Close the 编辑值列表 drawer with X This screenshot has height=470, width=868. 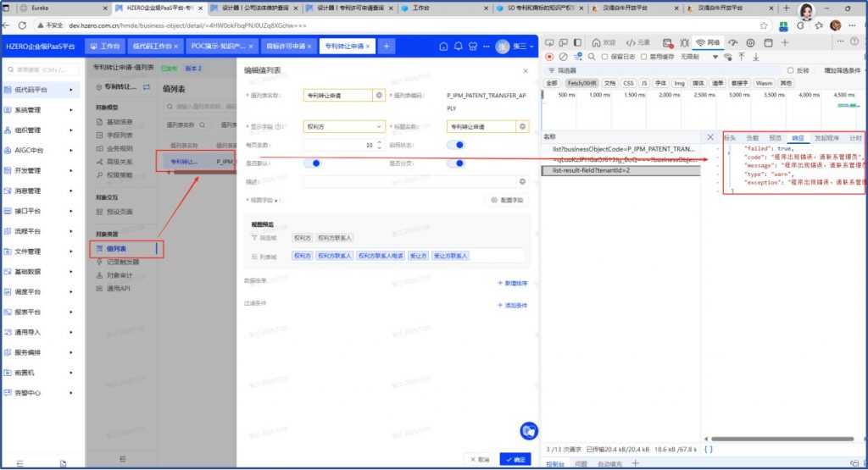[x=526, y=72]
